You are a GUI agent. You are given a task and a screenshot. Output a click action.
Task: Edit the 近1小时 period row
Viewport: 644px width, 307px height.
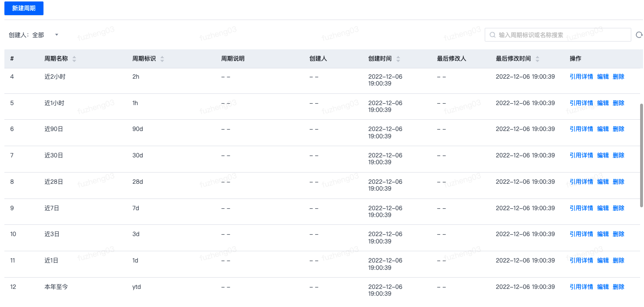(603, 103)
